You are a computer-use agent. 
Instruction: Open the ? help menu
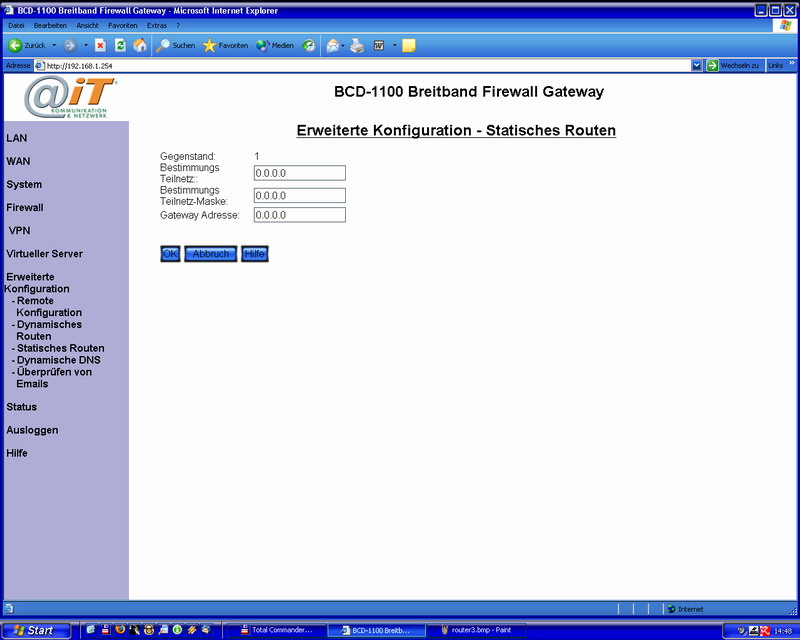coord(178,25)
